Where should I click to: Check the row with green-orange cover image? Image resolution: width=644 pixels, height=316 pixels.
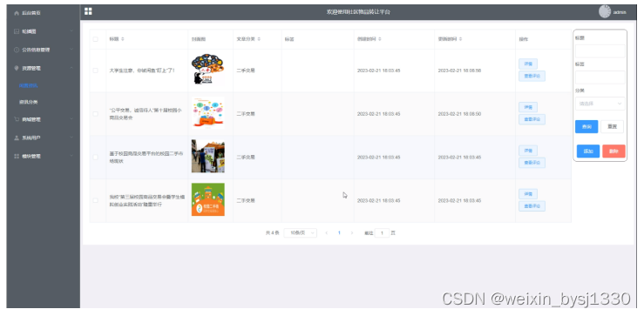95,200
